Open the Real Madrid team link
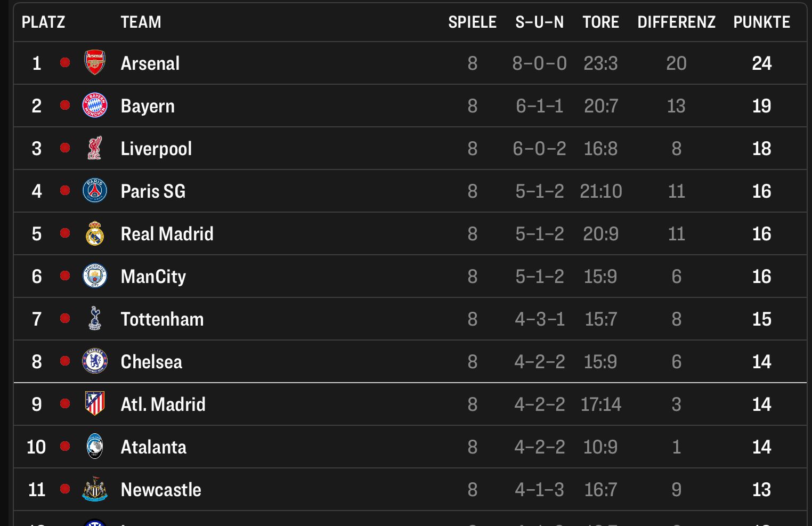Viewport: 812px width, 526px height. 167,234
